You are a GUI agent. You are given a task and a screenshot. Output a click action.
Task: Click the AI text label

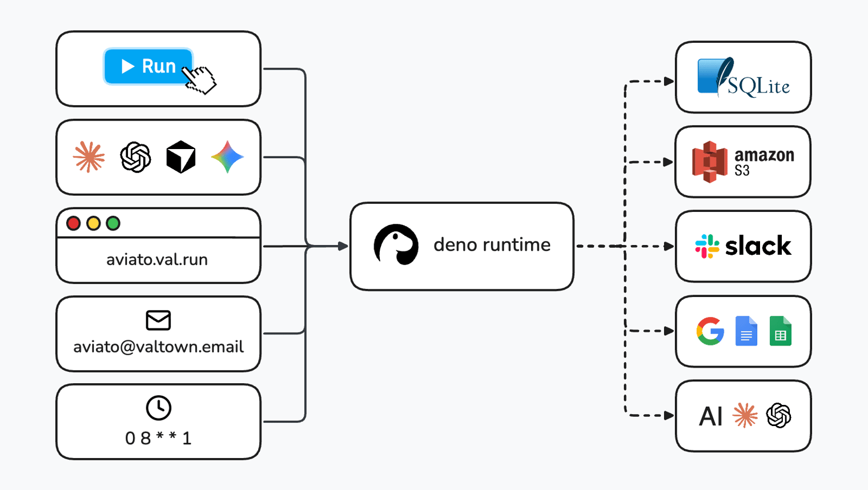tap(711, 416)
